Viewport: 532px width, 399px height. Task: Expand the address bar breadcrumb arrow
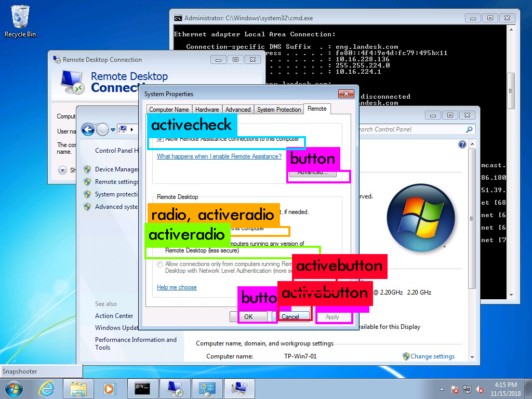[131, 129]
